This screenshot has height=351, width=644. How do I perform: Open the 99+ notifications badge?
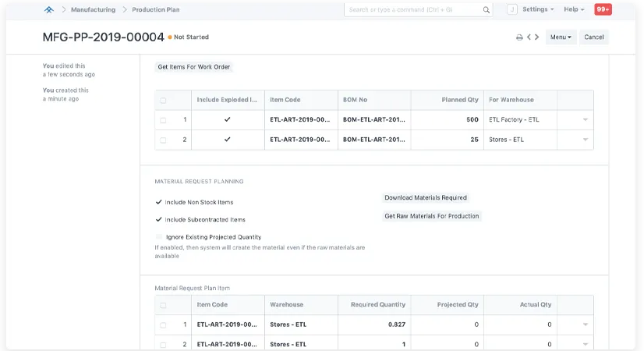point(603,9)
